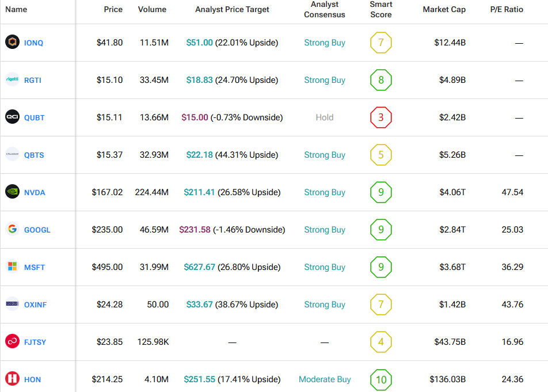Click the Rigetti RGTI logo icon
The image size is (548, 392).
(12, 80)
